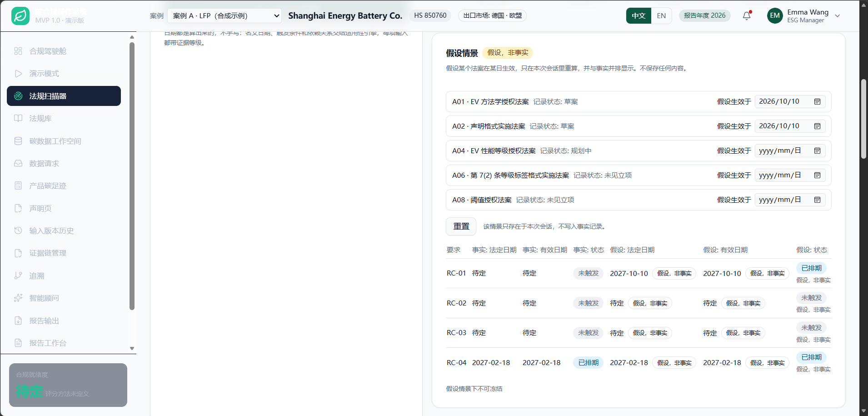Click the 假设情景下不可冻结 note

[x=474, y=389]
